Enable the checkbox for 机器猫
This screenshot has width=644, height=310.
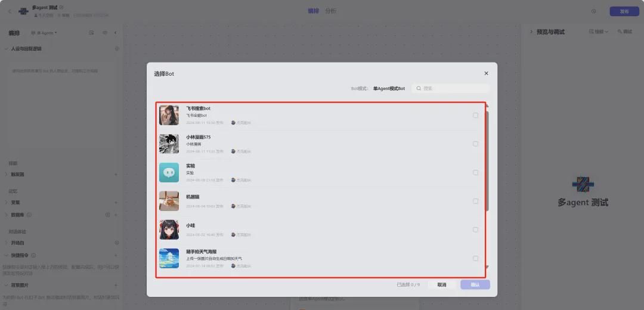475,201
